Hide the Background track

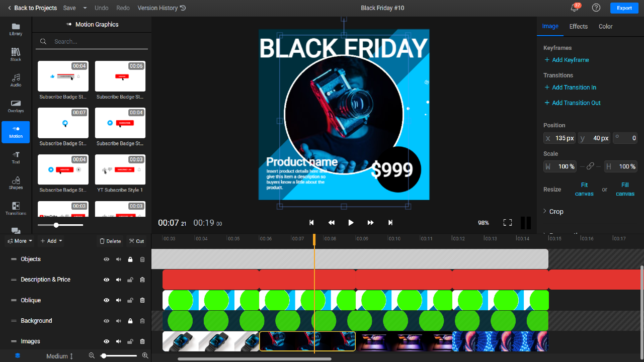coord(107,321)
